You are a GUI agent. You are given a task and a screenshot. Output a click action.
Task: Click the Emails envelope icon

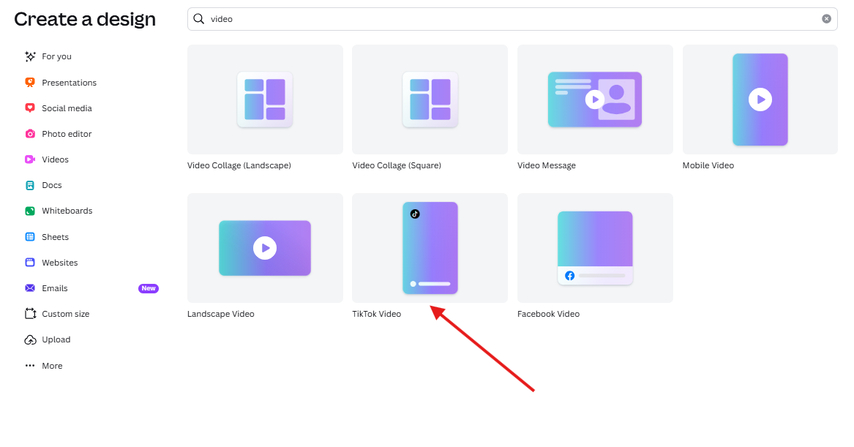click(30, 288)
